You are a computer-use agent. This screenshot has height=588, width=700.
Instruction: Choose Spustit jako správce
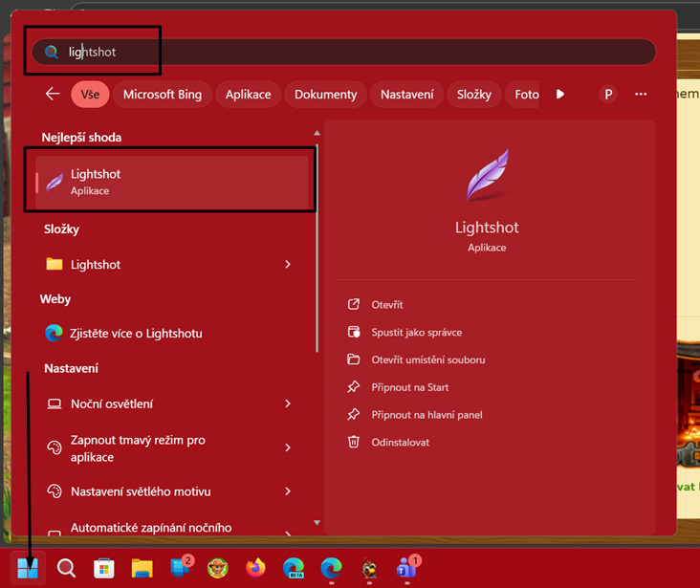pos(417,332)
